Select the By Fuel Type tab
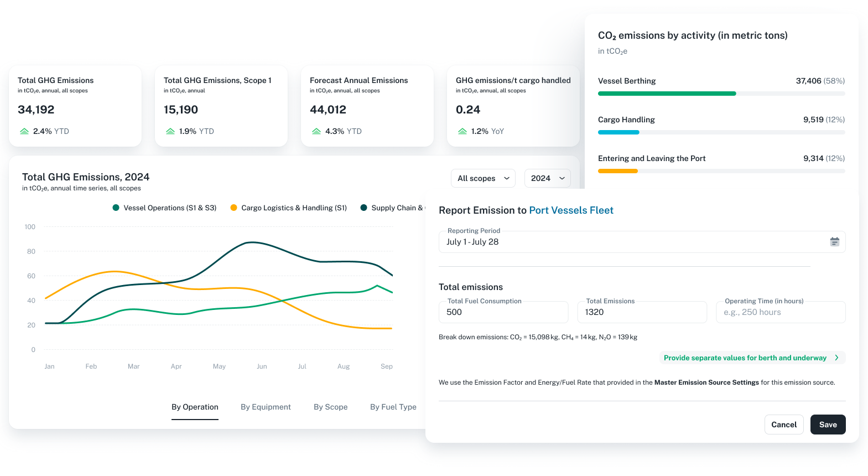The width and height of the screenshot is (868, 476). [393, 407]
